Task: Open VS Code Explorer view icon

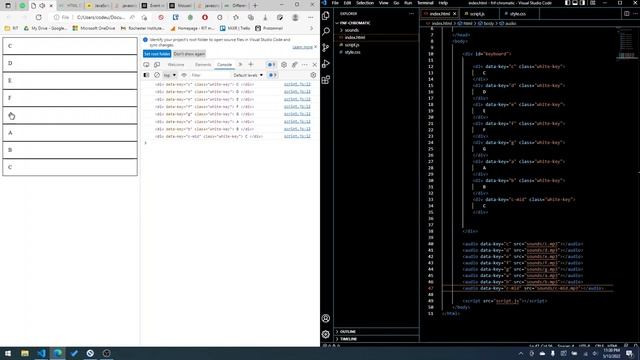Action: pyautogui.click(x=326, y=16)
